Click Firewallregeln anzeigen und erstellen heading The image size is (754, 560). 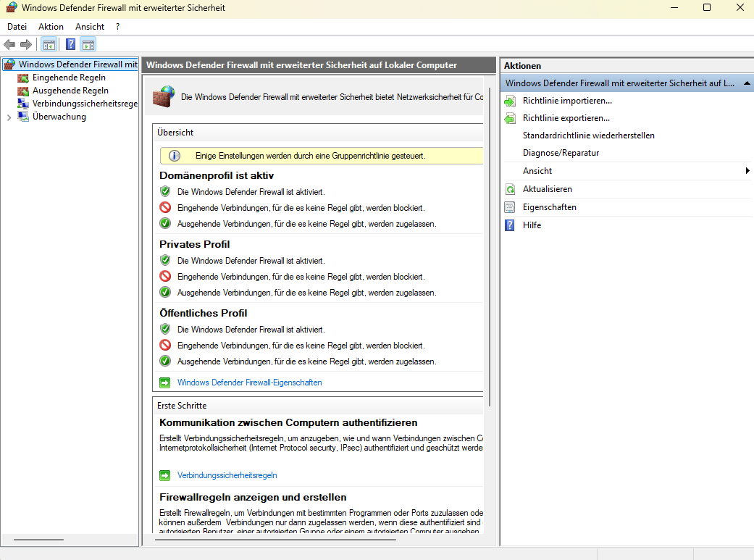click(253, 498)
